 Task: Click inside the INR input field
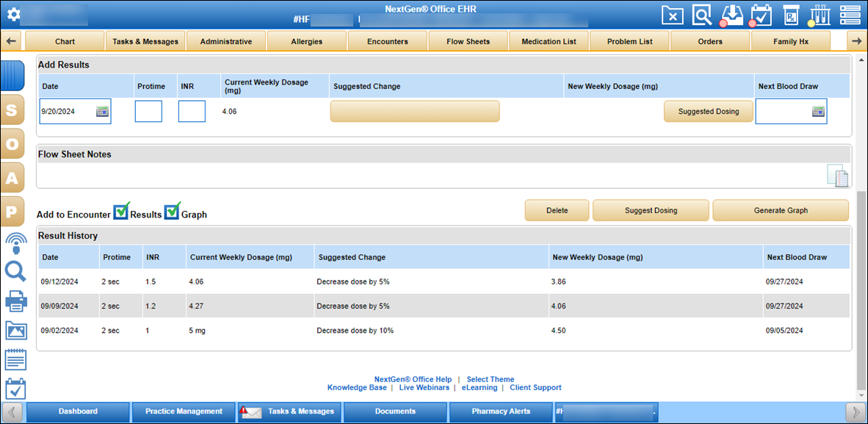[x=192, y=111]
